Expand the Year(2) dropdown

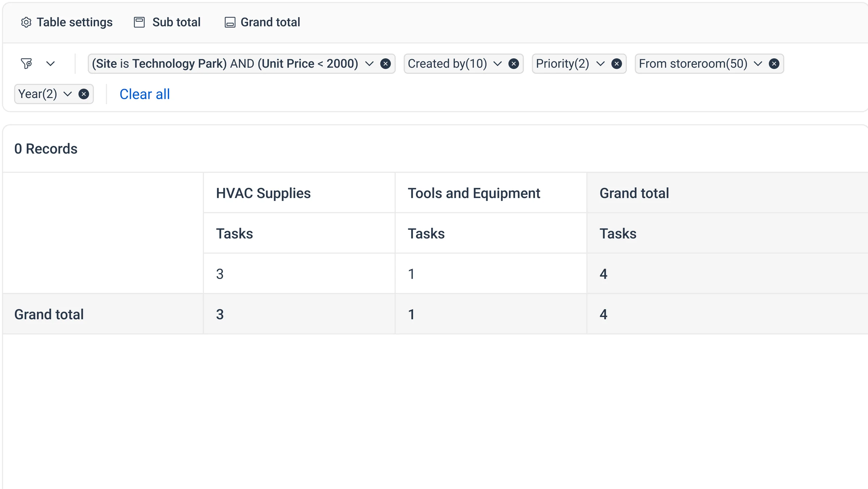click(68, 94)
